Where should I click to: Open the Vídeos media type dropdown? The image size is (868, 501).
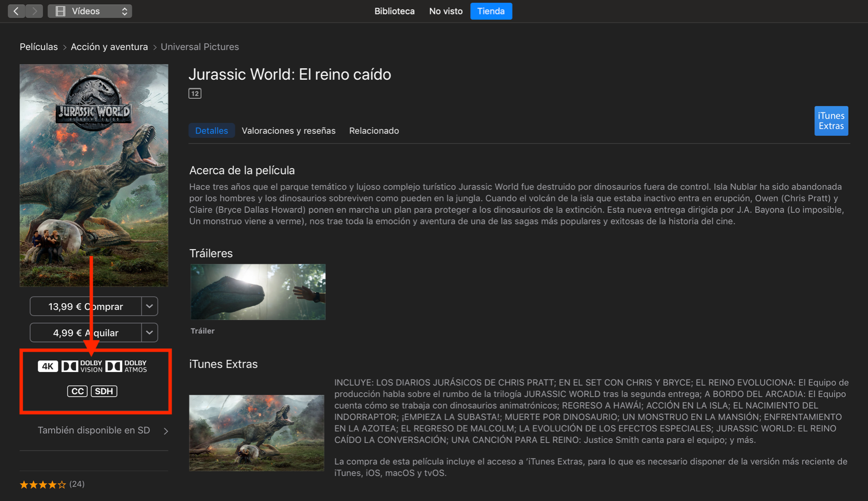click(x=90, y=11)
